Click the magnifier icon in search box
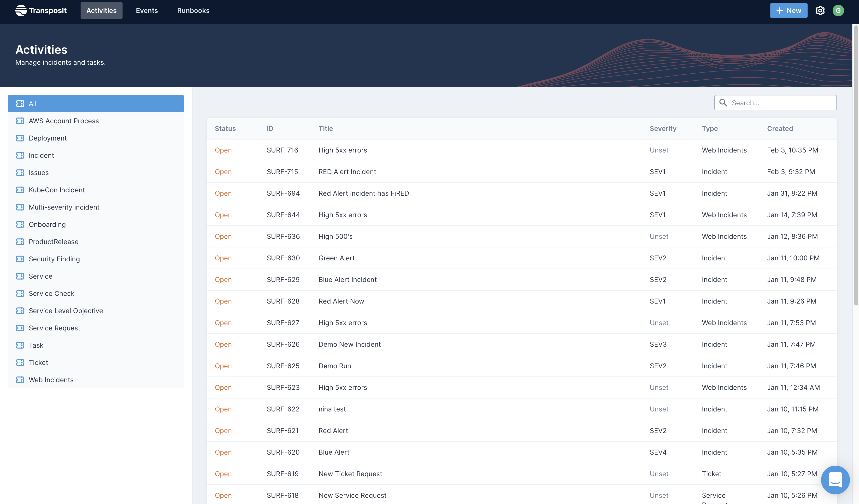859x504 pixels. pos(723,103)
